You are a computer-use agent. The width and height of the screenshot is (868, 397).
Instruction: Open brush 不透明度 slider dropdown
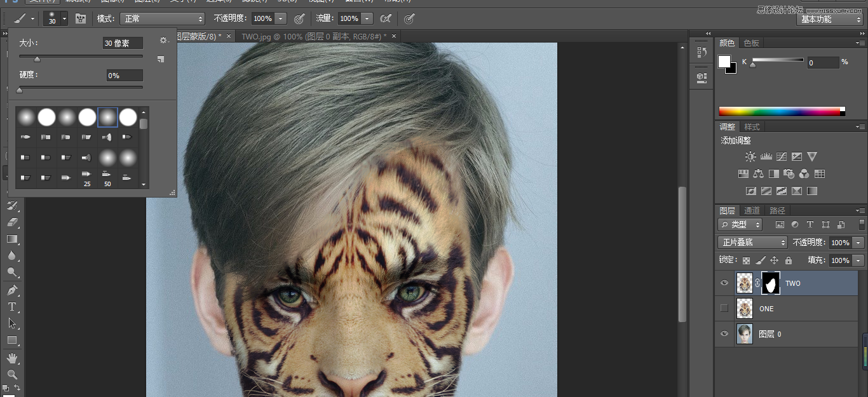281,19
